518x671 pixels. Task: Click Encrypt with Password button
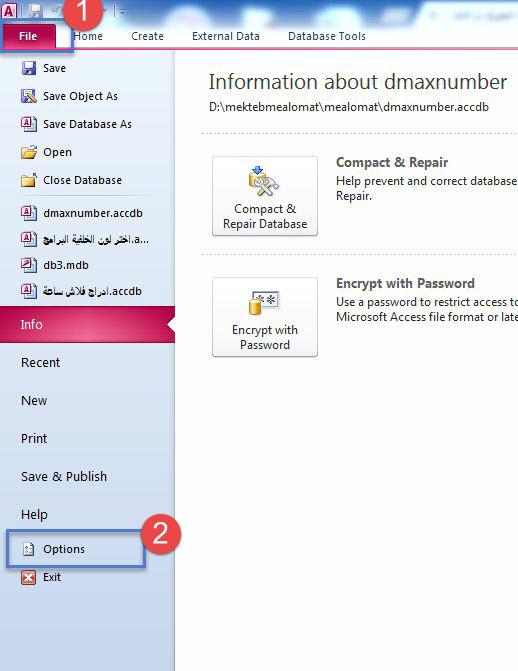pos(265,317)
